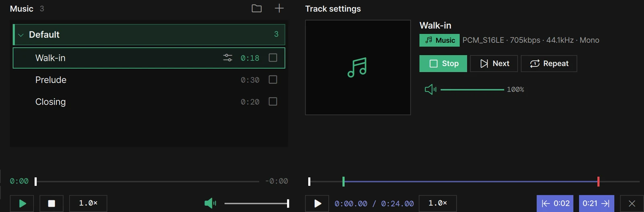The height and width of the screenshot is (212, 644).
Task: Click the red end marker on timeline
Action: (599, 181)
